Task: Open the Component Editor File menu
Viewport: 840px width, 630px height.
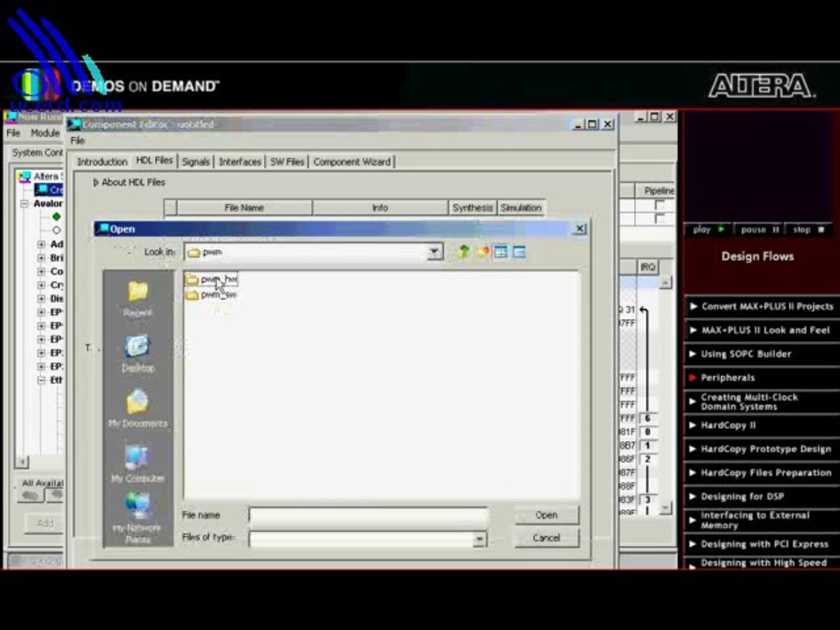Action: [78, 140]
